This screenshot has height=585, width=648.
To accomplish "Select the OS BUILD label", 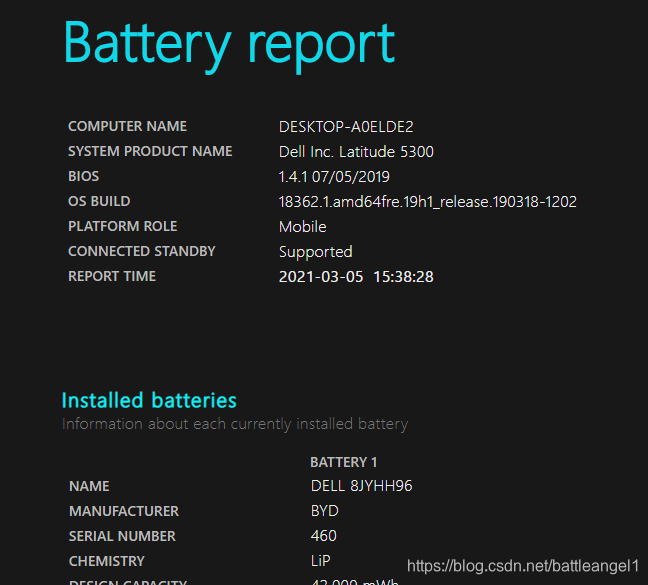I will pos(99,201).
